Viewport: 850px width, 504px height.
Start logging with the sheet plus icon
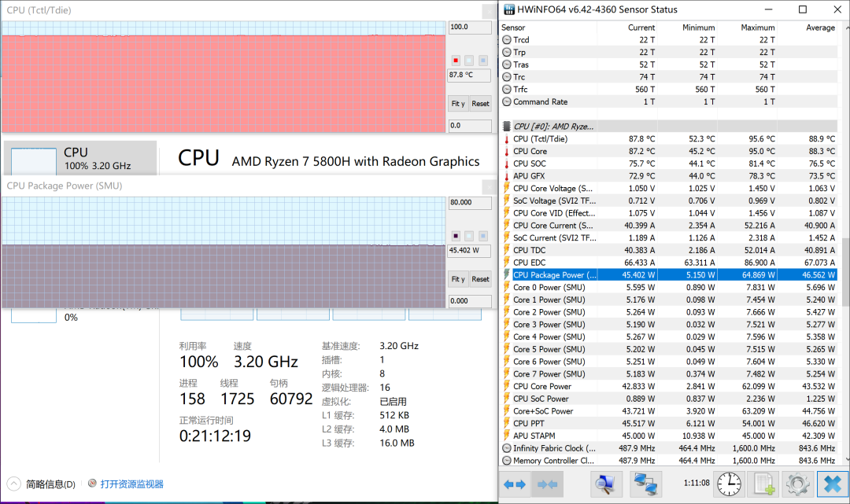(763, 484)
